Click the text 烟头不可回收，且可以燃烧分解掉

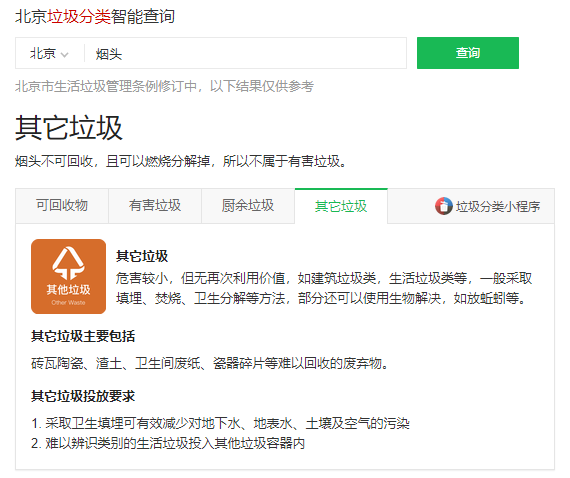coord(112,161)
